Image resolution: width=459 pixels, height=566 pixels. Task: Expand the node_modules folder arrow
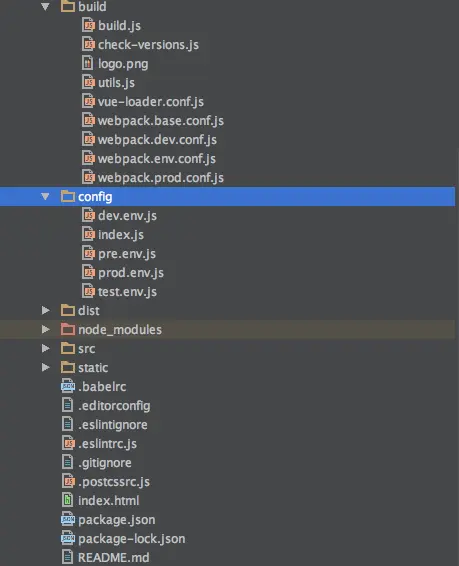pyautogui.click(x=45, y=329)
